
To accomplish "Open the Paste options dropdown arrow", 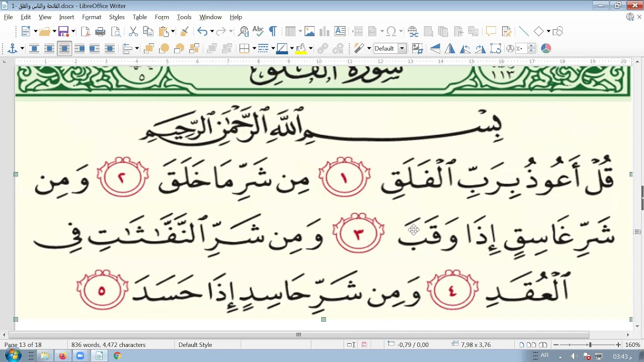I will click(173, 32).
